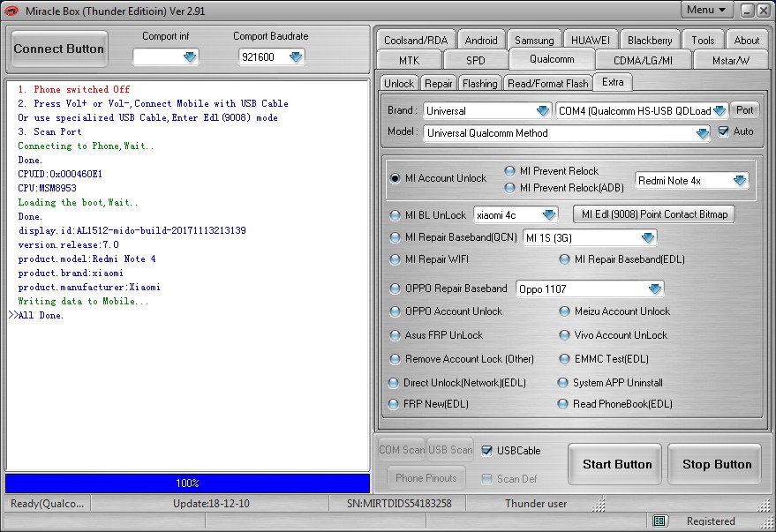Screen dimensions: 776x532
Task: Select the Extra sub-tab
Action: click(x=613, y=82)
